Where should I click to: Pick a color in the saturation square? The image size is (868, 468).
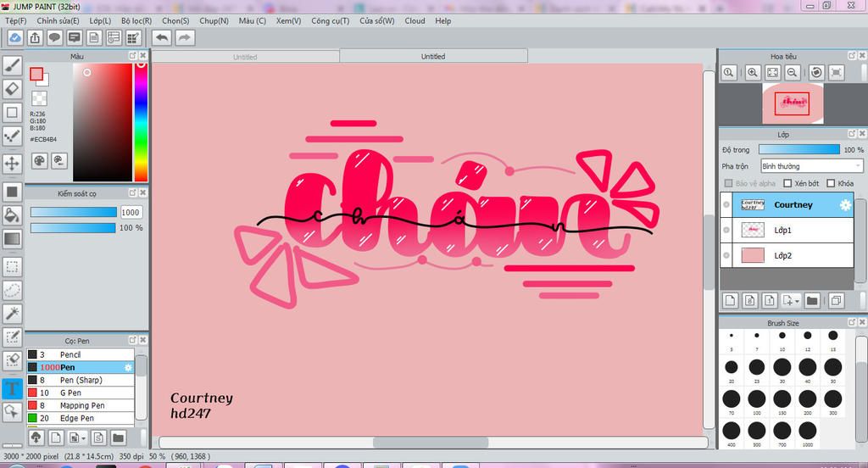[103, 122]
